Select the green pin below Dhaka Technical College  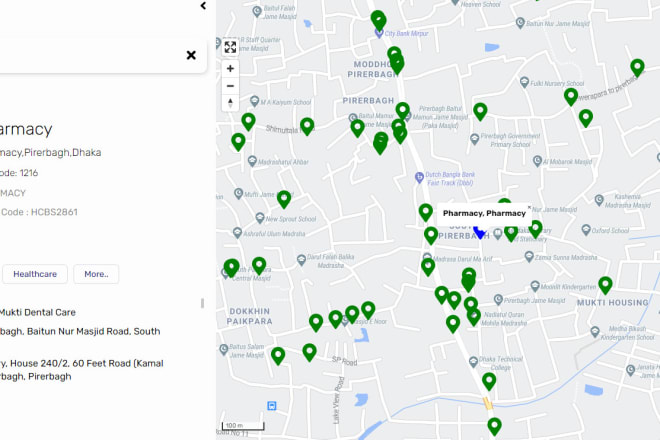click(x=489, y=380)
